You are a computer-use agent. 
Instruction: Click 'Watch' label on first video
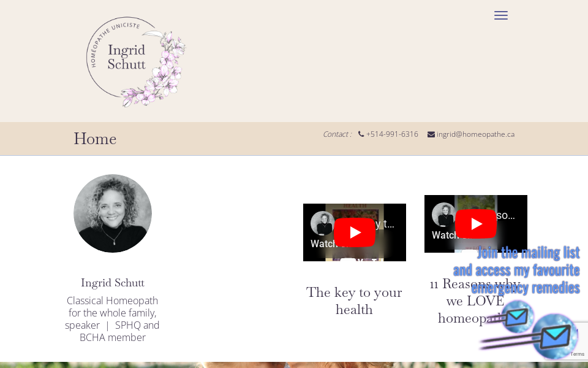[323, 243]
